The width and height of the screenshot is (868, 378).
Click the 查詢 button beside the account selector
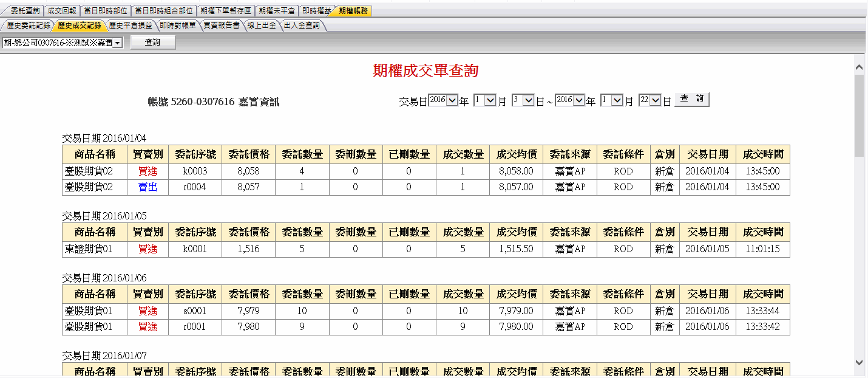pos(153,43)
